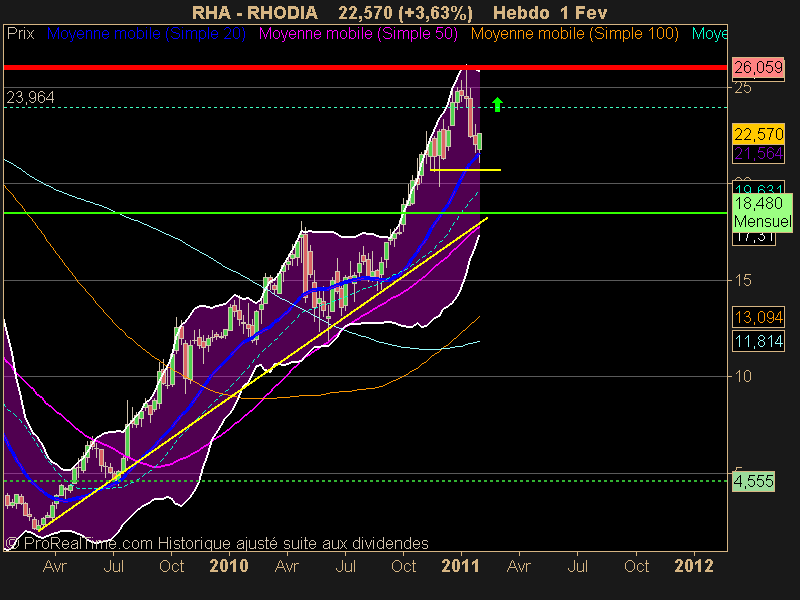800x600 pixels.
Task: Click the 'Prix' legend label
Action: [x=20, y=34]
